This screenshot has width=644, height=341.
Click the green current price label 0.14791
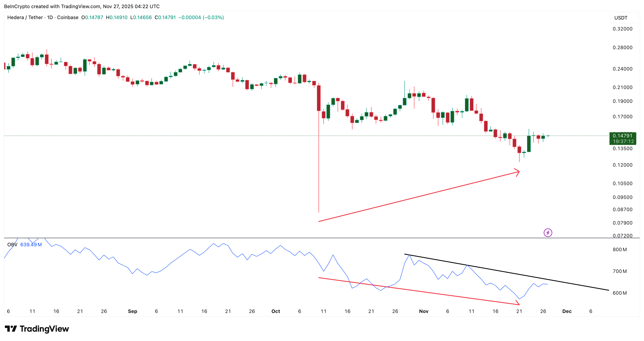[x=622, y=136]
